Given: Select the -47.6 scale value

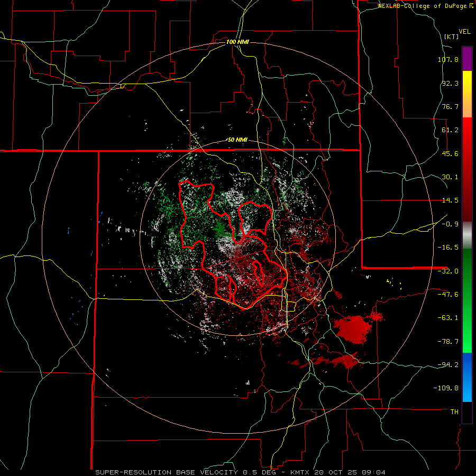Looking at the screenshot, I should 448,295.
